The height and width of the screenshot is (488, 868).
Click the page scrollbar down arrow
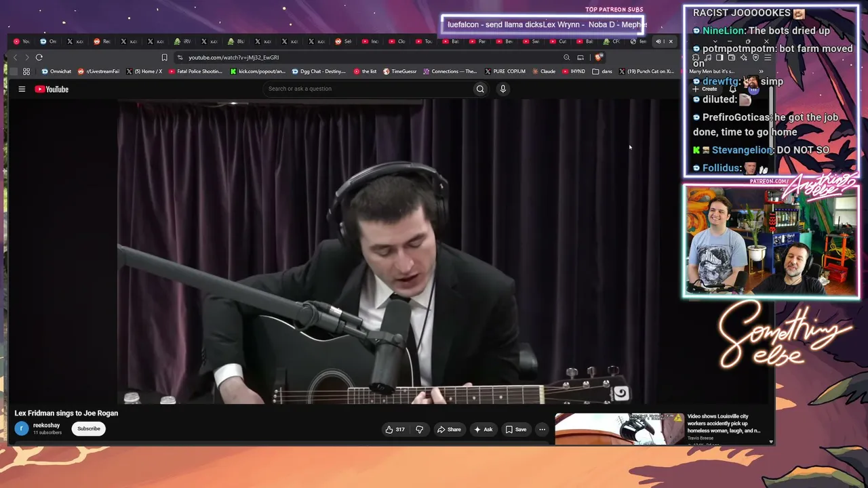click(771, 442)
